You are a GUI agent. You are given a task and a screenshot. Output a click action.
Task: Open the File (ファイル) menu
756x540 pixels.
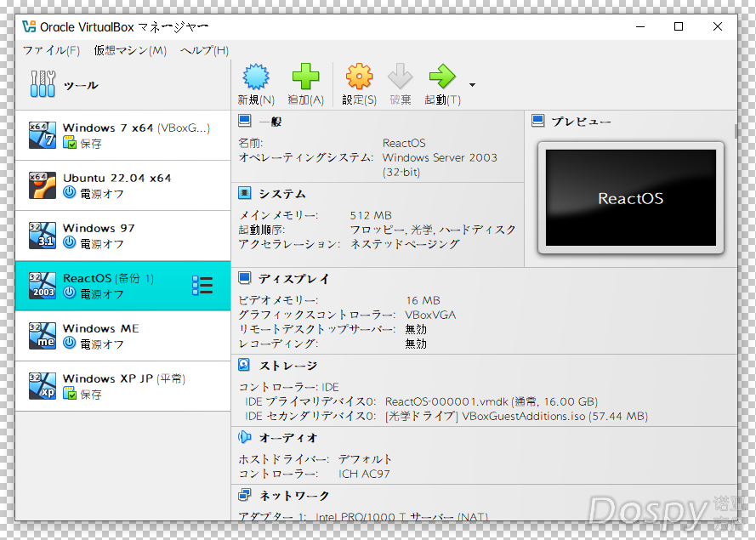click(x=51, y=50)
